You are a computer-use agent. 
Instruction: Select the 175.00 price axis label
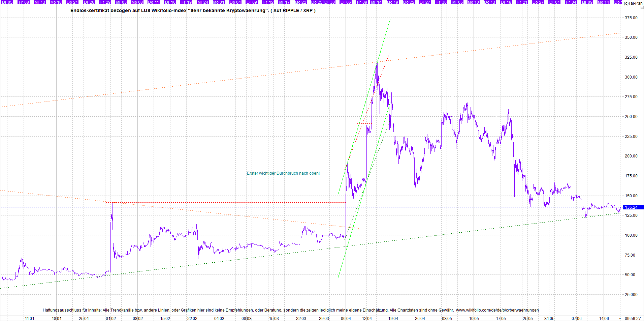pos(631,176)
